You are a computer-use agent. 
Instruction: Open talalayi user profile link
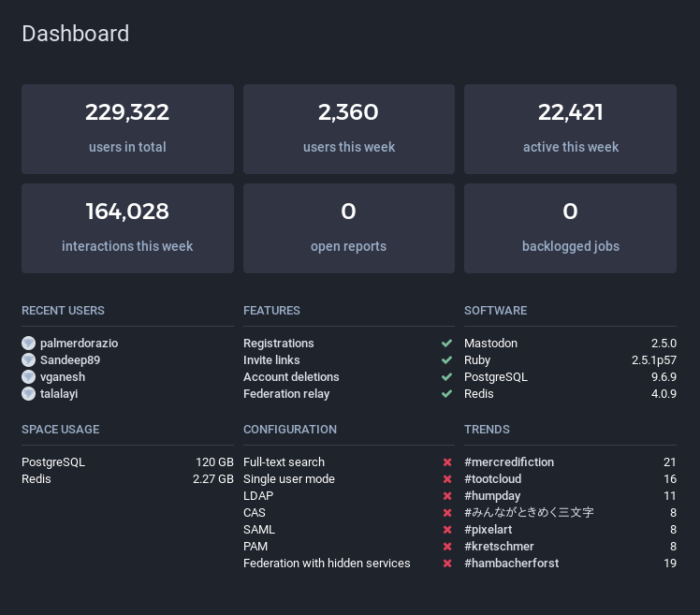click(x=59, y=394)
